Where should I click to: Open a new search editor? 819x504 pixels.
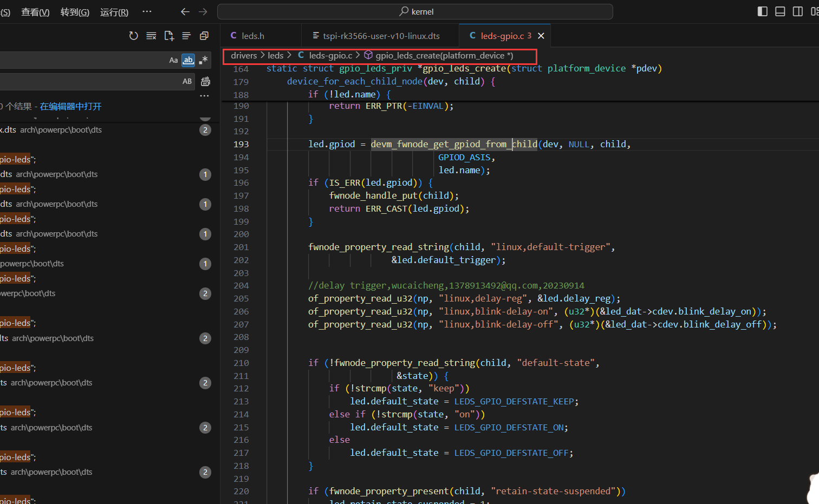tap(169, 36)
